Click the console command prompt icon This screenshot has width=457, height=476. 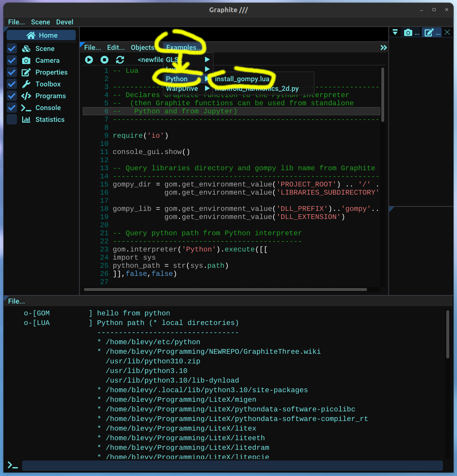[13, 465]
